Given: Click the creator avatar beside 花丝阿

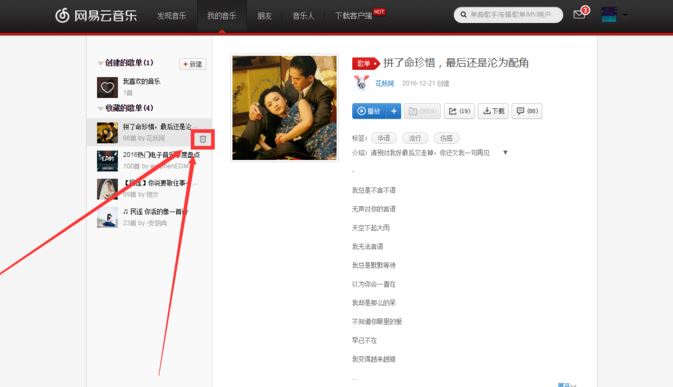Looking at the screenshot, I should (361, 82).
